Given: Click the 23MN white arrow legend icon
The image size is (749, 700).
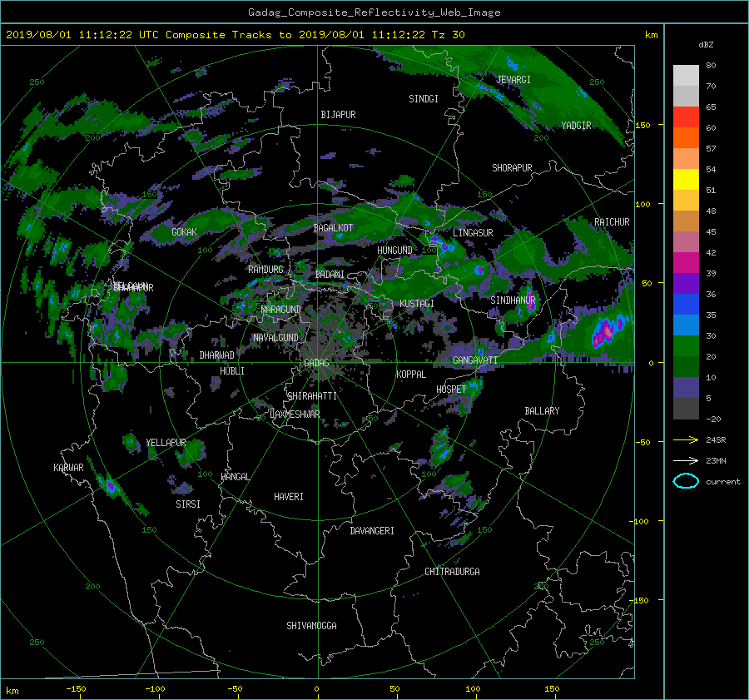Looking at the screenshot, I should [x=686, y=460].
